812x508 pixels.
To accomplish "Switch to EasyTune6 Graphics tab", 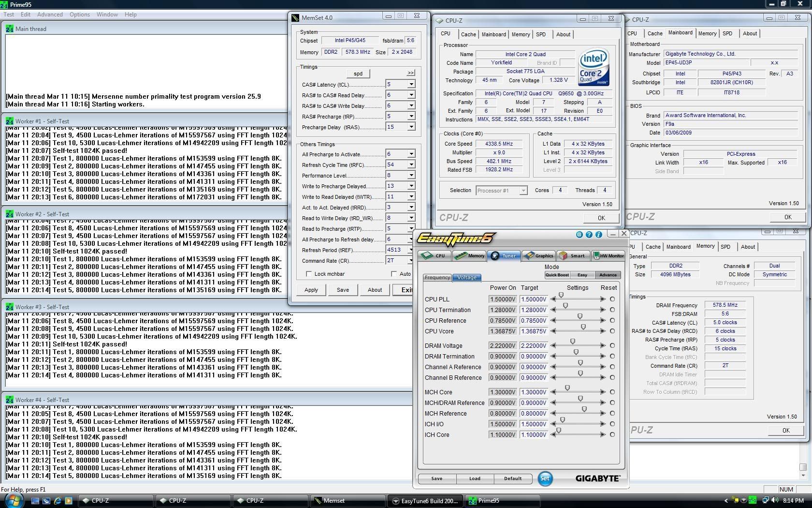I will [539, 255].
